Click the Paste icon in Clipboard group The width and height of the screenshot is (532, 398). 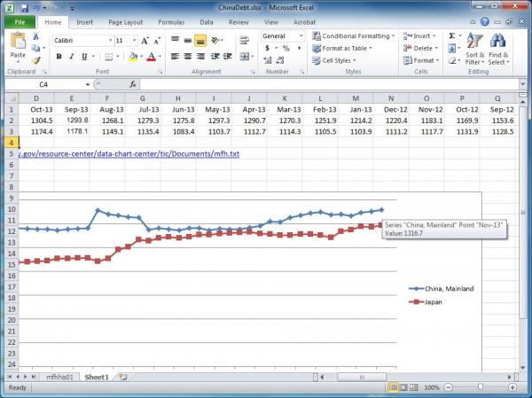17,44
